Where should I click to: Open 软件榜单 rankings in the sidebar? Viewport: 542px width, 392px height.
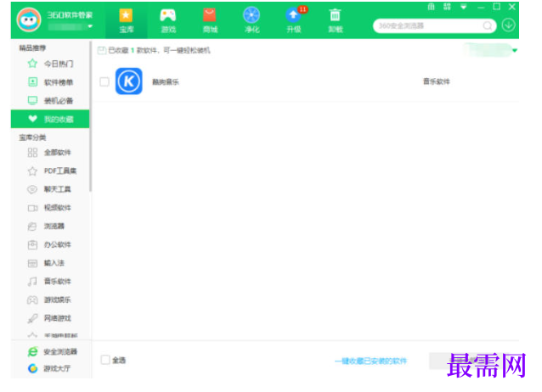(50, 82)
